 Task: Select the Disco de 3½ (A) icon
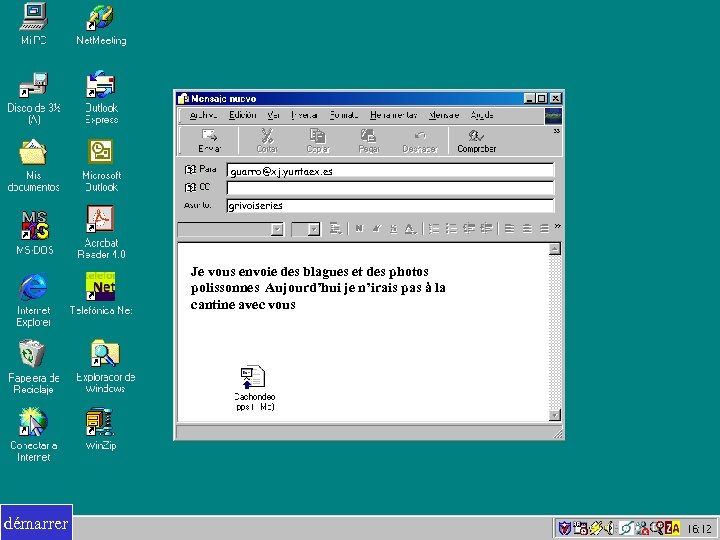coord(34,98)
